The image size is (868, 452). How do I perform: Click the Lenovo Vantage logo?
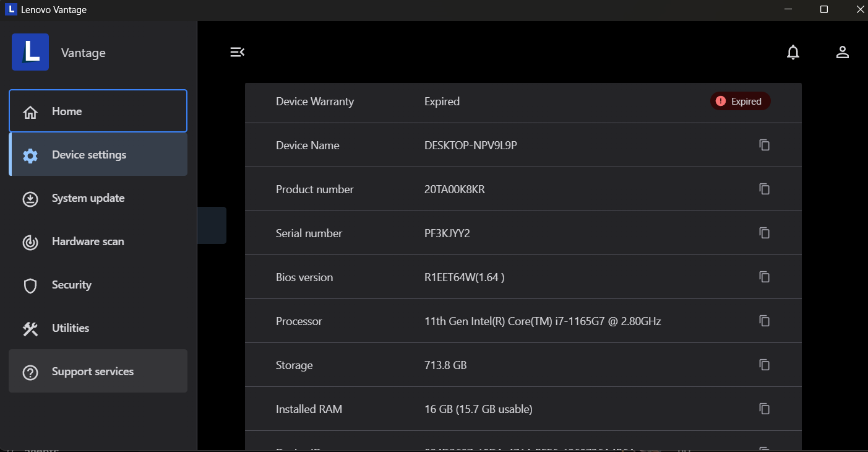pyautogui.click(x=30, y=52)
